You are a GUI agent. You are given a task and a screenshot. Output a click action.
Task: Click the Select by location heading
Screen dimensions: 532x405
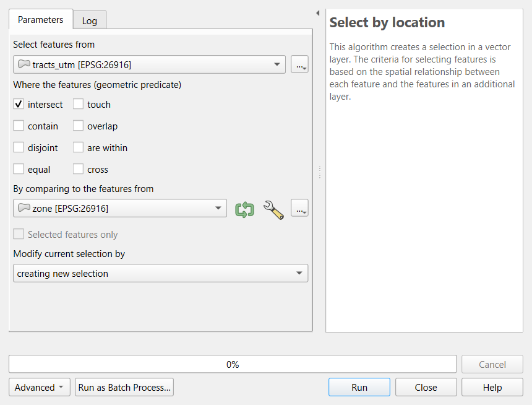click(387, 22)
